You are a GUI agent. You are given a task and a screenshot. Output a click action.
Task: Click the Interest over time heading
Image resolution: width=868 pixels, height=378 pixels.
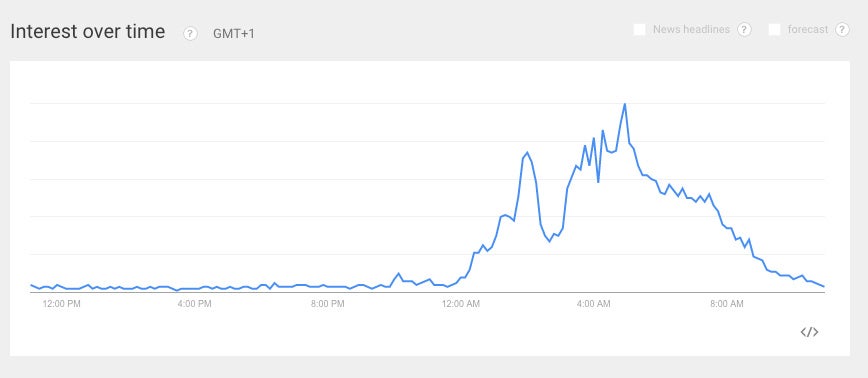[x=87, y=32]
